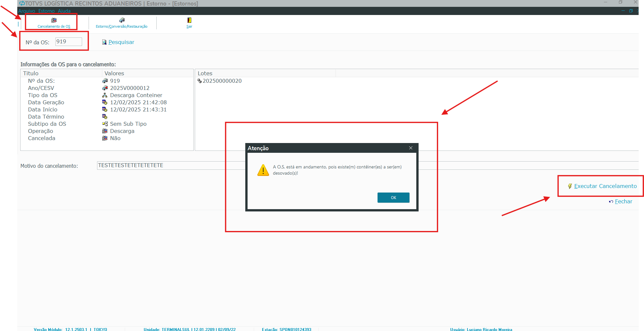Click the TOTVS app logo in title bar
The image size is (644, 331).
pyautogui.click(x=22, y=3)
